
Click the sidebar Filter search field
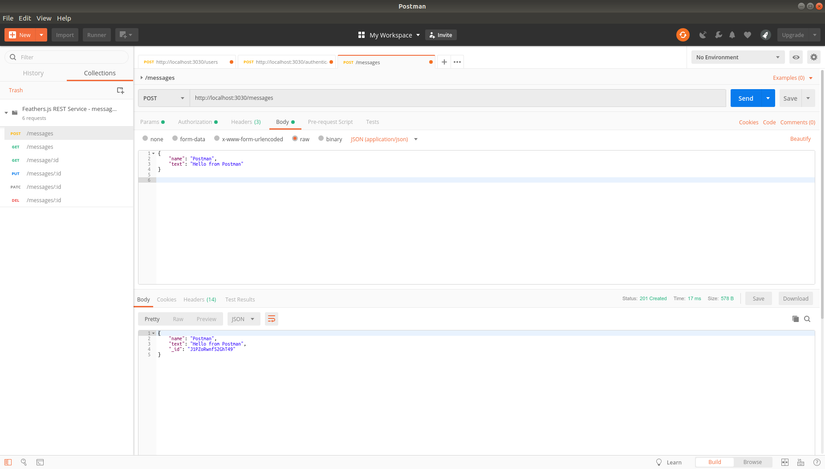67,57
